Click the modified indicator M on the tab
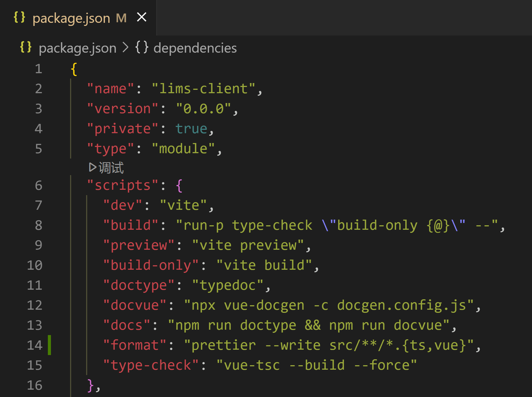Image resolution: width=532 pixels, height=397 pixels. tap(121, 18)
